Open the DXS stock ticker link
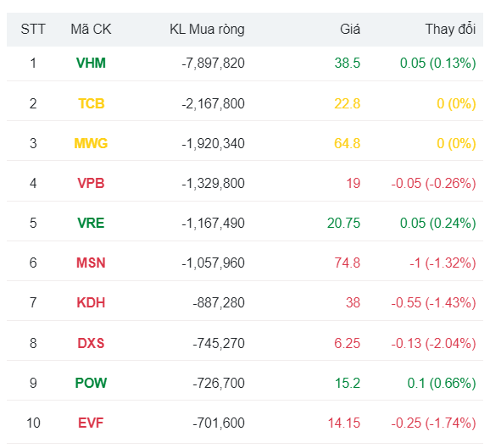Viewport: 490px width, 448px height. point(91,344)
